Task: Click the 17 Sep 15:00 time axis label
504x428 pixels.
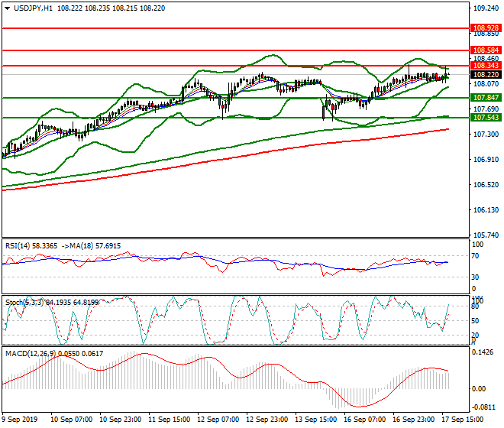Action: pyautogui.click(x=463, y=420)
